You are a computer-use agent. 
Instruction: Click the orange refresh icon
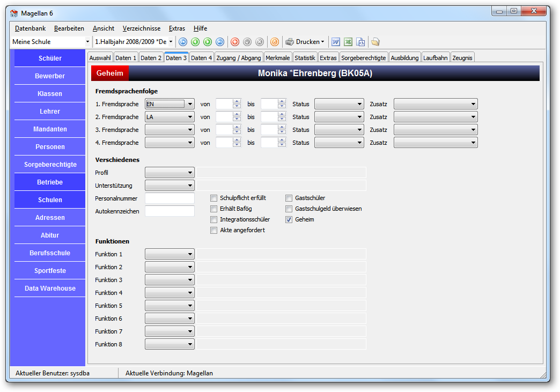click(274, 42)
